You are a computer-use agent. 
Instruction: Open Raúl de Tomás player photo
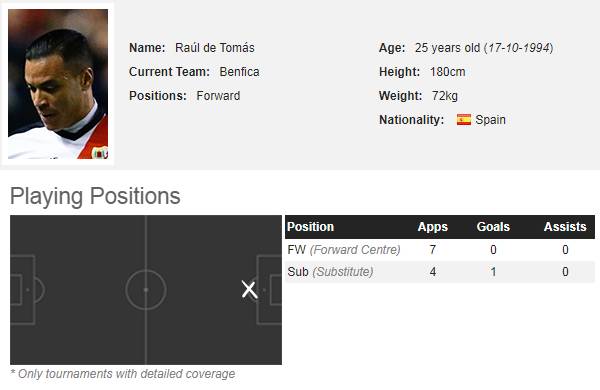pos(58,84)
